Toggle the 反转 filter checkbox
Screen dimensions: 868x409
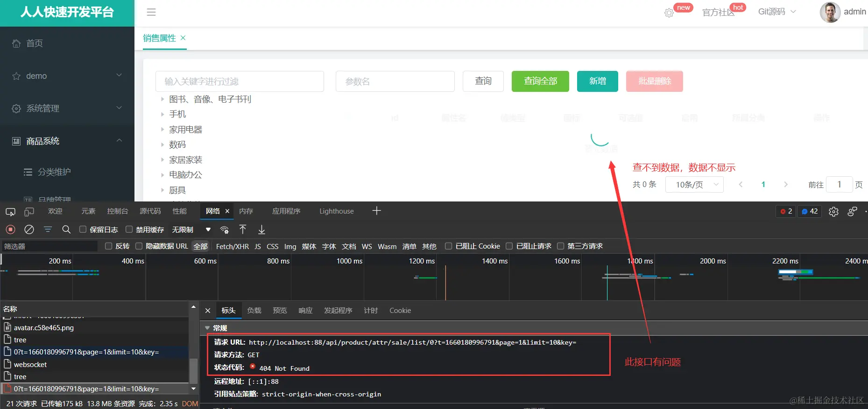(x=108, y=246)
